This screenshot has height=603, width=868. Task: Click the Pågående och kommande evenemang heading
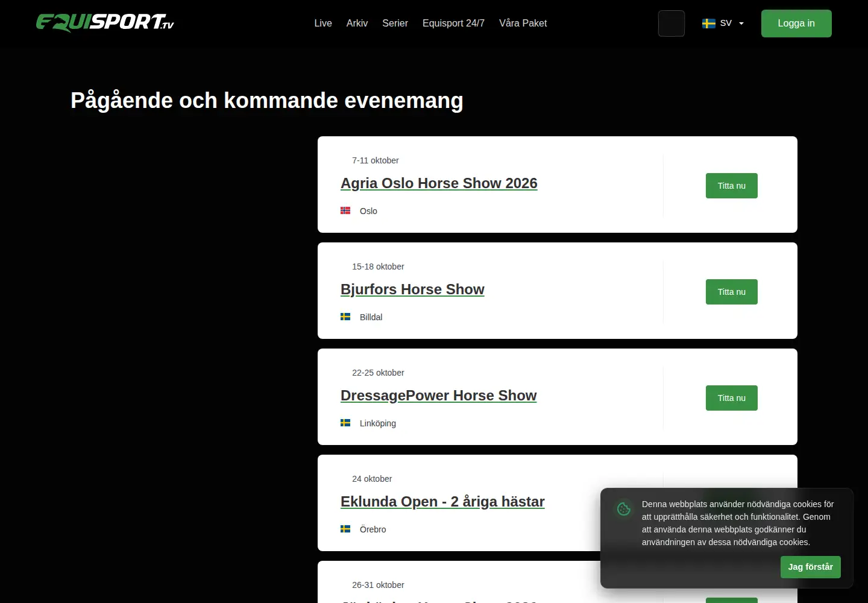click(x=267, y=101)
